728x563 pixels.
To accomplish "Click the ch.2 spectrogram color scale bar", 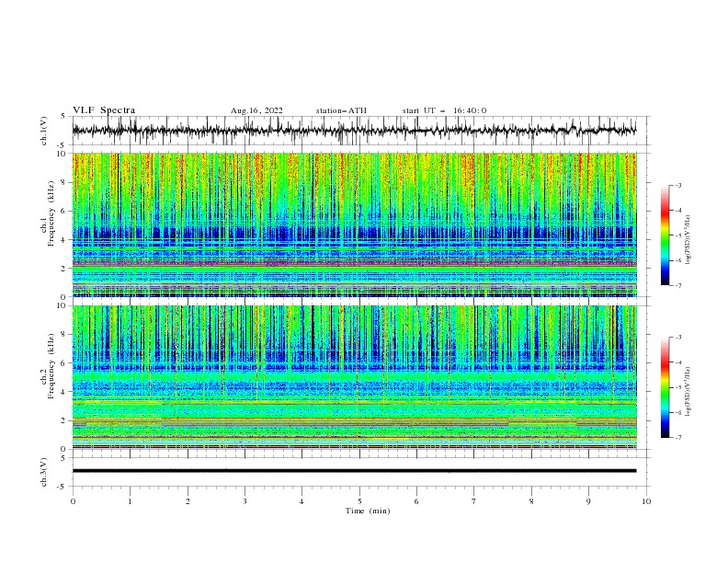I will click(665, 387).
